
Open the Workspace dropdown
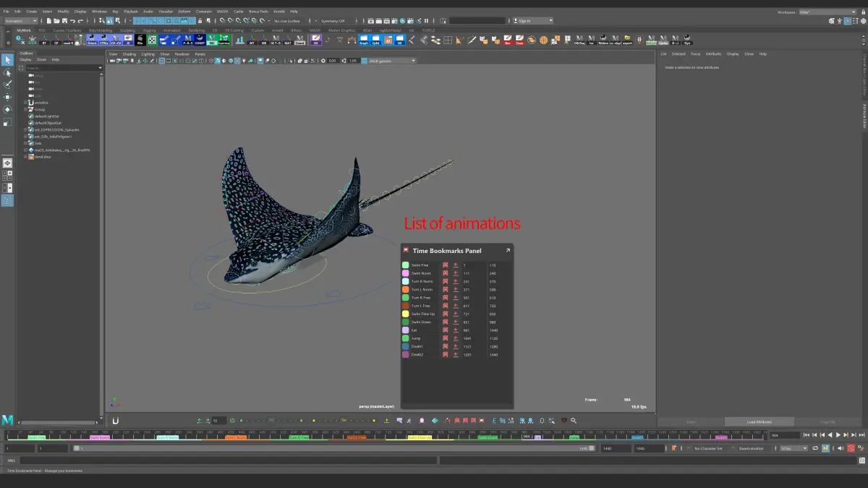[827, 12]
